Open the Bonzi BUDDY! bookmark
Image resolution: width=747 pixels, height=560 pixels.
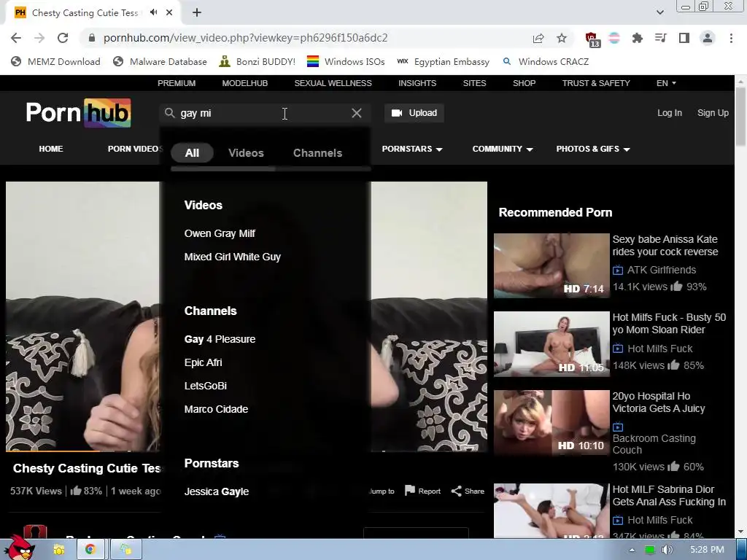point(257,61)
